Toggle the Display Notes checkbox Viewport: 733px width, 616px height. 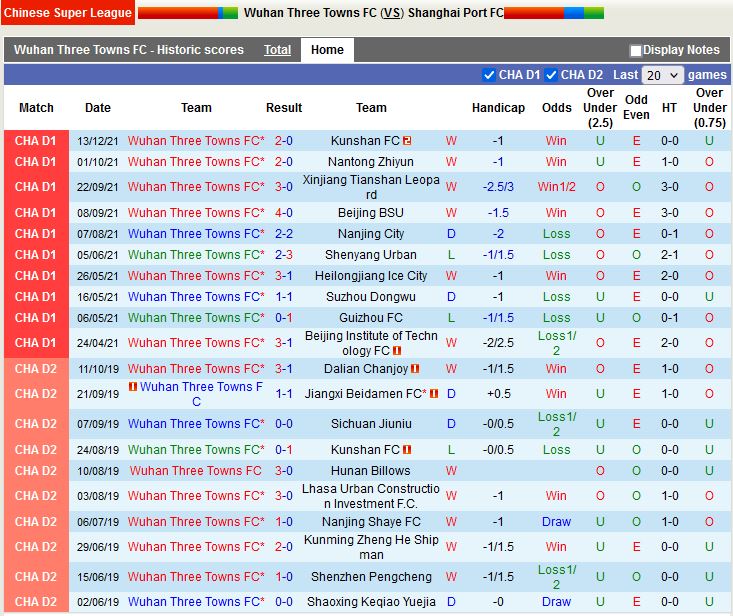(x=635, y=50)
